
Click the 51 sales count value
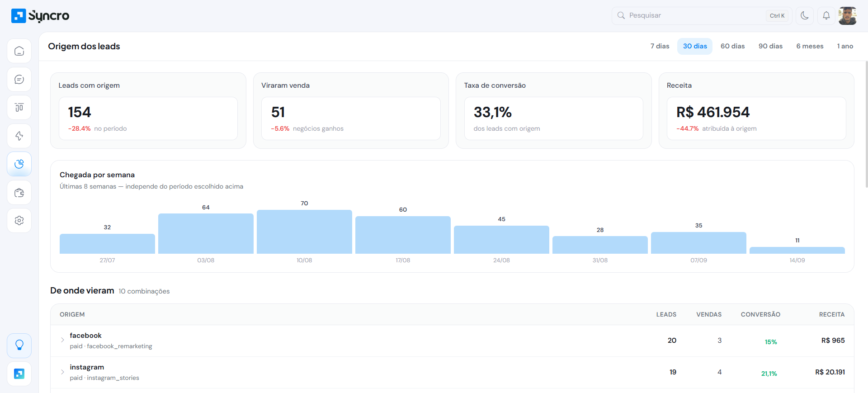pyautogui.click(x=278, y=112)
